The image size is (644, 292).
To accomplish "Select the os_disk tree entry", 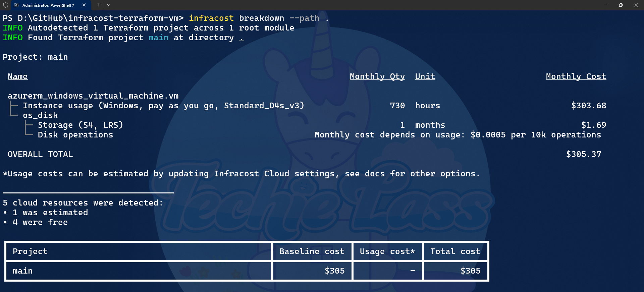I will click(40, 116).
